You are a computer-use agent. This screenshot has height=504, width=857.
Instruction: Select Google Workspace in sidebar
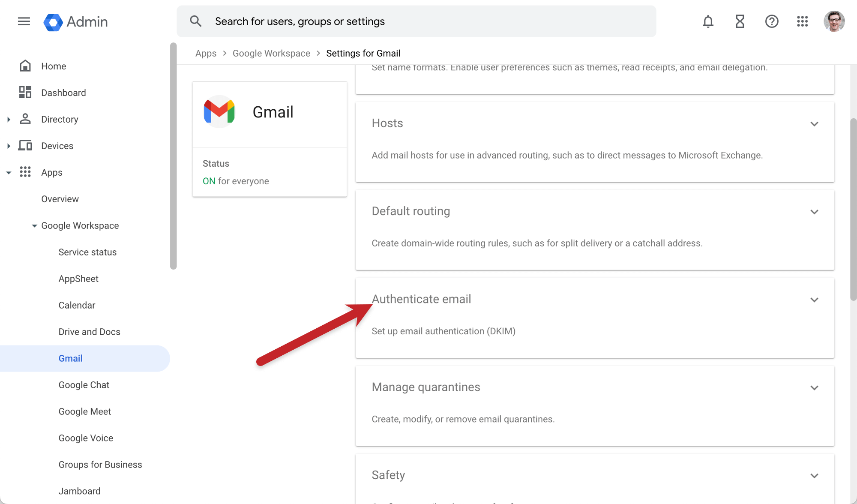click(80, 225)
